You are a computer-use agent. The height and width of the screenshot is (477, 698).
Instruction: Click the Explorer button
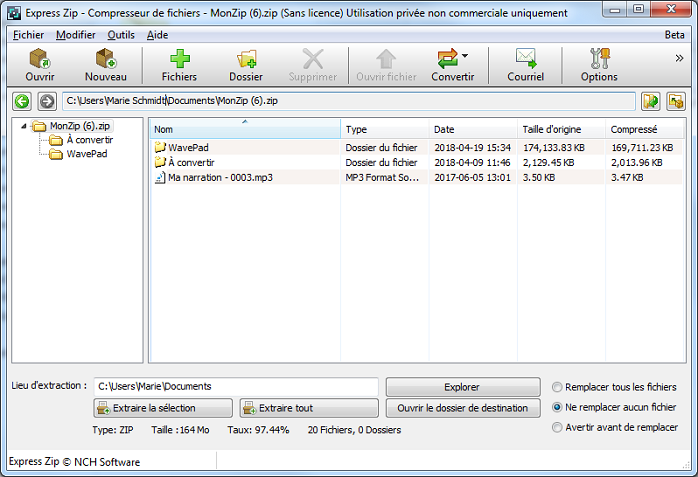coord(463,387)
